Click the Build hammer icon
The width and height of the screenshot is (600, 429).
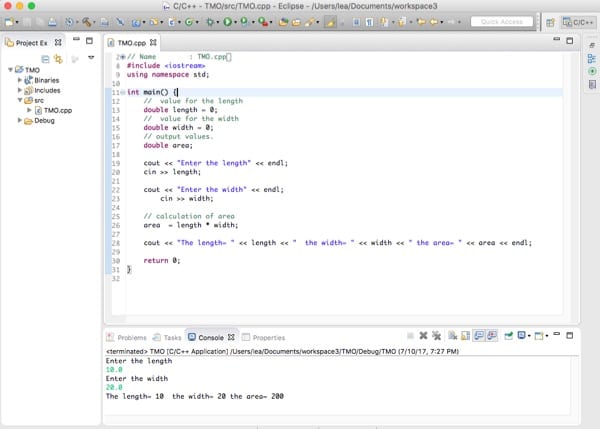[87, 22]
